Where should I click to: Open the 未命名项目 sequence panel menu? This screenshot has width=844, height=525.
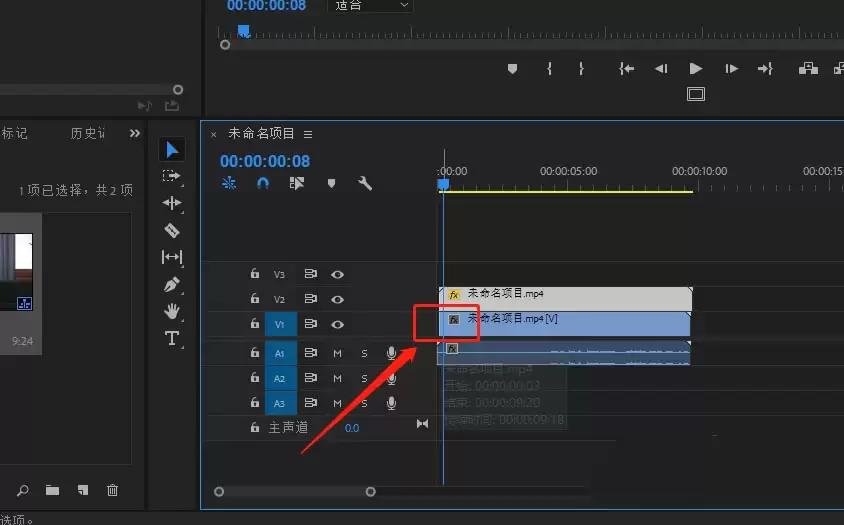pyautogui.click(x=308, y=134)
